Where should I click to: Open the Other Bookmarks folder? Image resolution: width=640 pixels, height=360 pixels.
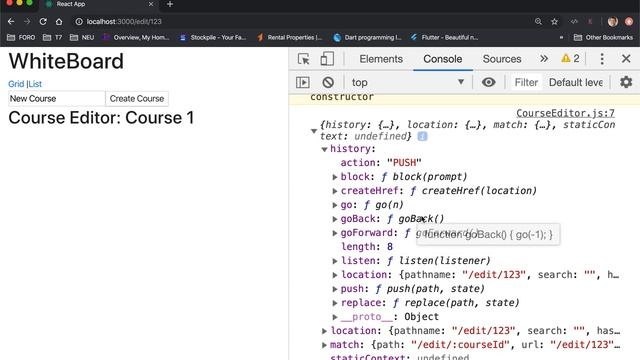603,38
